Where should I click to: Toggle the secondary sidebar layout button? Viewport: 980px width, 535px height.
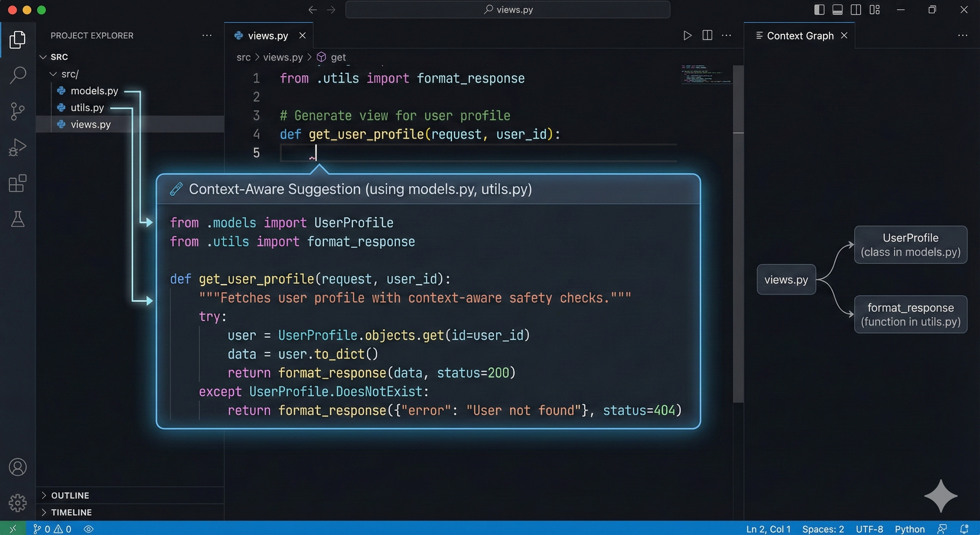856,9
